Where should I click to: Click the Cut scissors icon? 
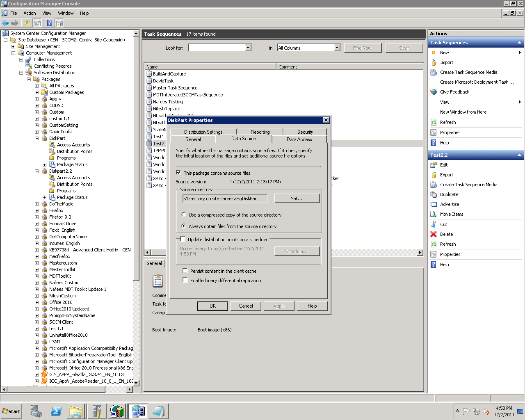coord(434,224)
